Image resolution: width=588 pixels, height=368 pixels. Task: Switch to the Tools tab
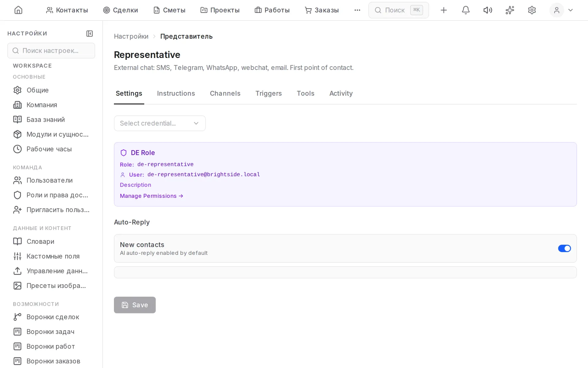tap(305, 93)
